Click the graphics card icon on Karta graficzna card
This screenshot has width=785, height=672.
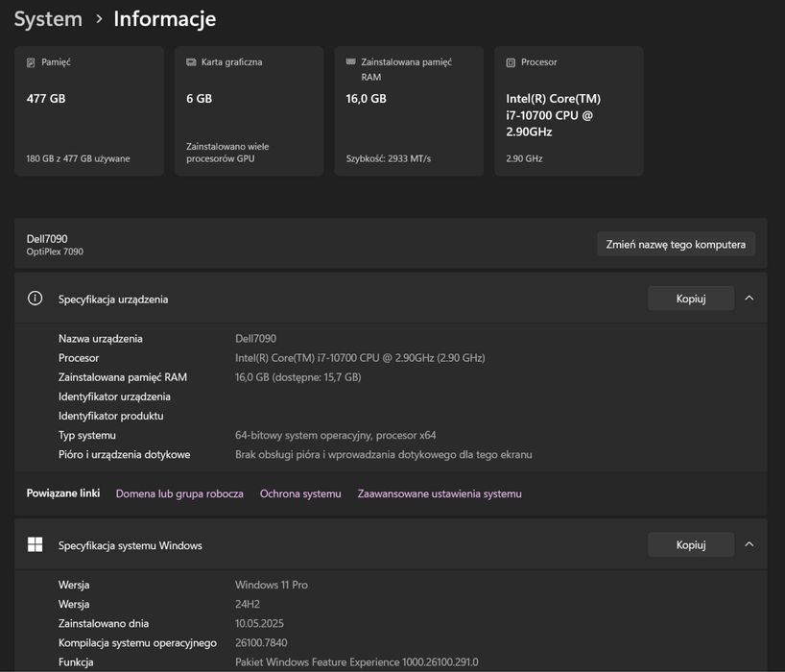(x=191, y=62)
